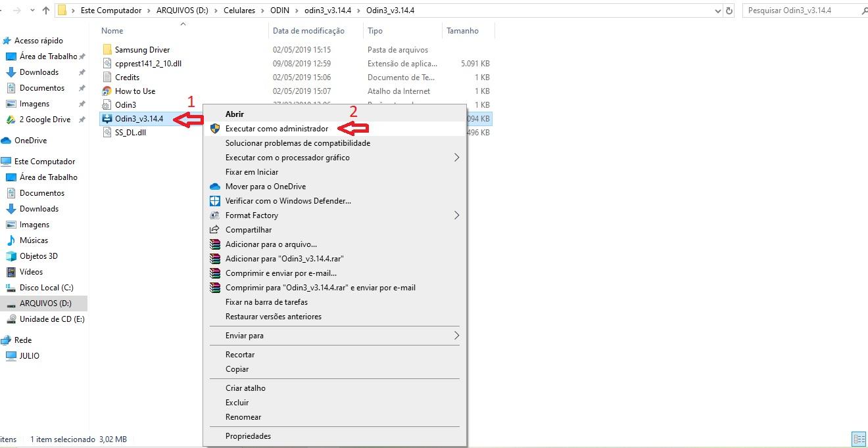Image resolution: width=868 pixels, height=448 pixels.
Task: Open Rede in navigation pane
Action: tap(23, 340)
